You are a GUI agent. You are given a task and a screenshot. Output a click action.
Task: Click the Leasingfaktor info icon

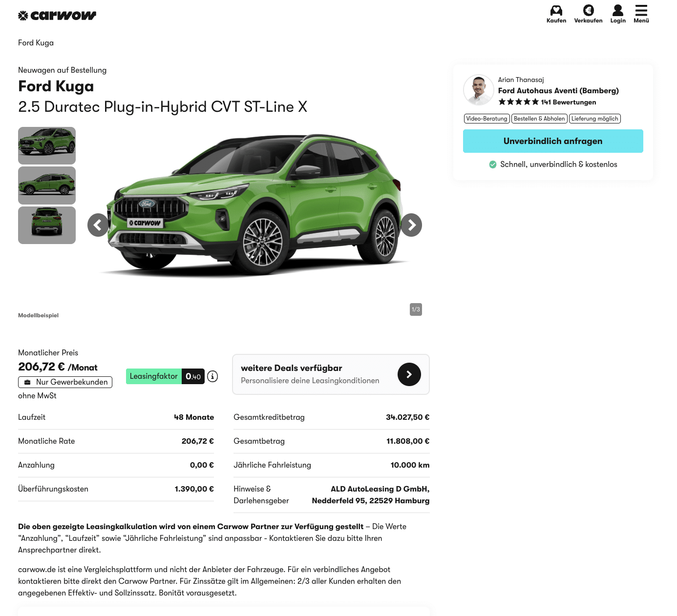(x=212, y=376)
